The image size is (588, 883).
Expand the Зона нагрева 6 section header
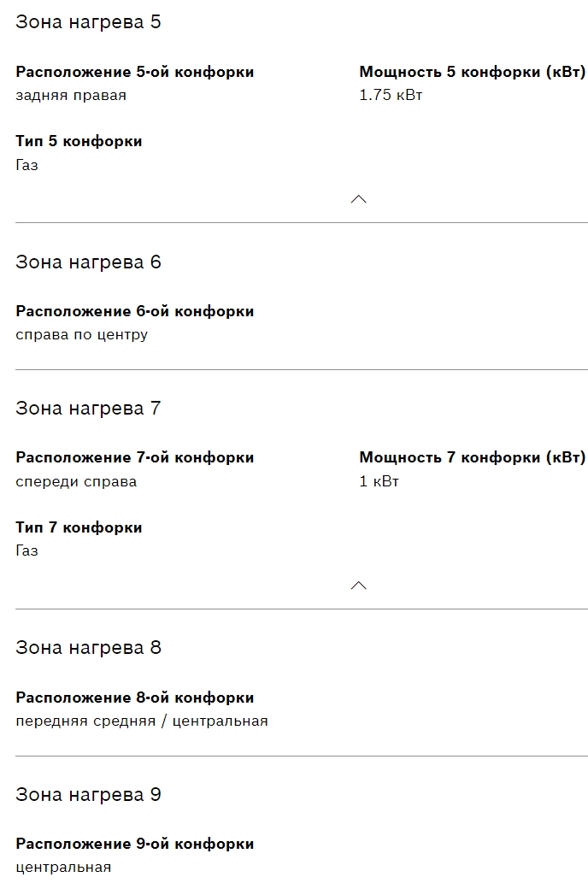coord(88,262)
